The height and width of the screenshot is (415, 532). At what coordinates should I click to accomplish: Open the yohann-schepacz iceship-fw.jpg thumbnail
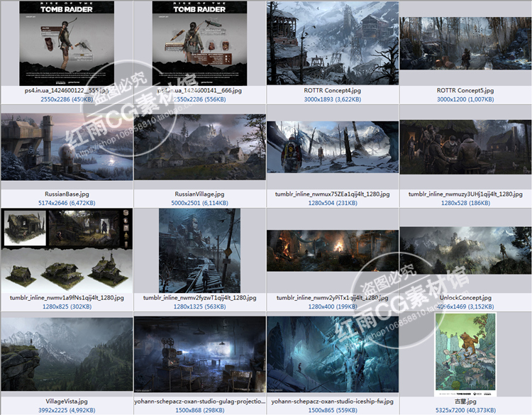[x=333, y=354]
